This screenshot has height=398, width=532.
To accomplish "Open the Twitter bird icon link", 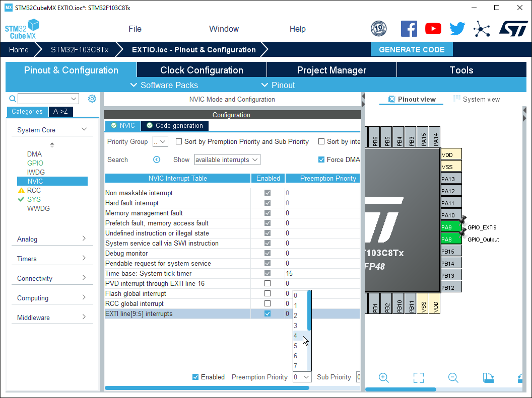I will click(457, 29).
